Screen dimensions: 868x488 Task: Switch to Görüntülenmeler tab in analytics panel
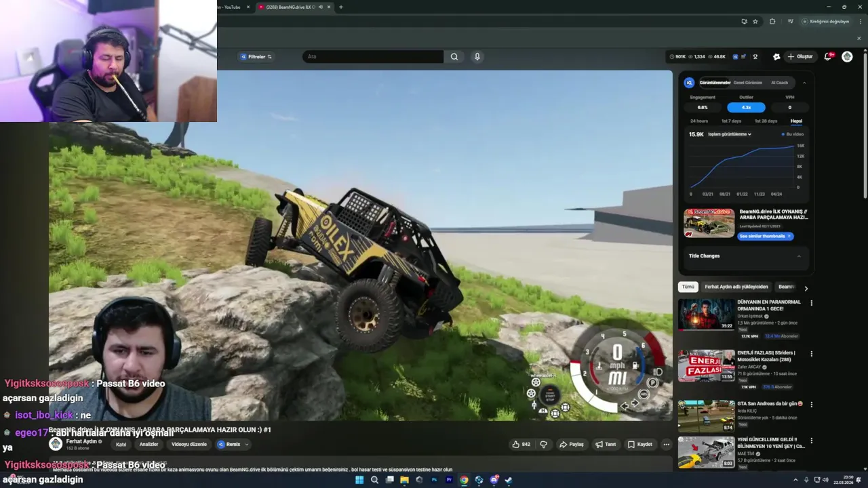click(715, 83)
